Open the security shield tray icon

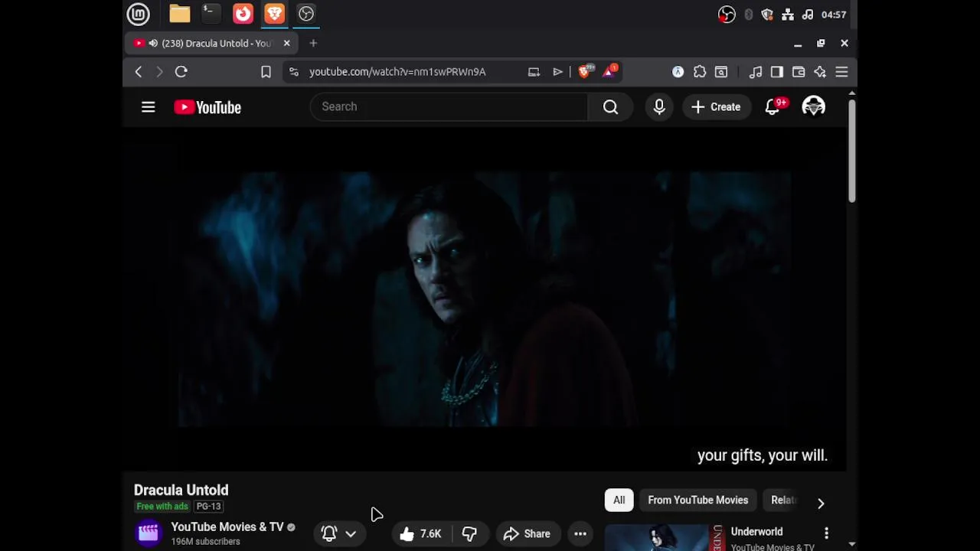(767, 15)
